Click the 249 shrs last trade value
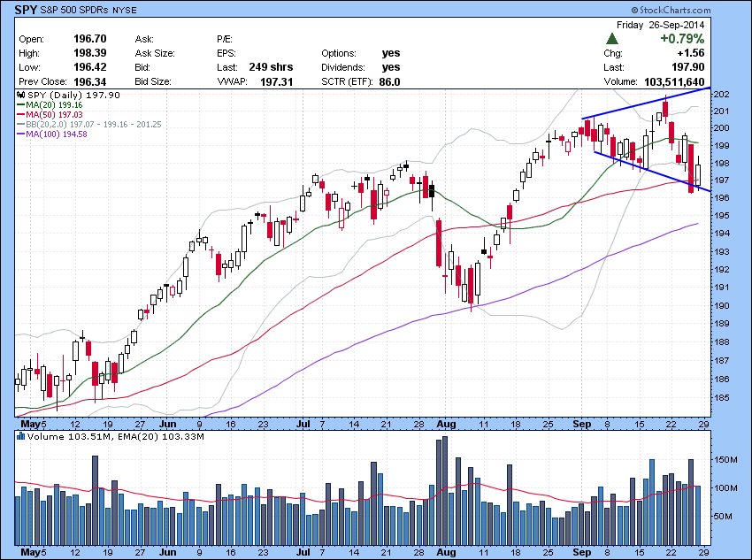Viewport: 752px width, 560px height. 271,67
